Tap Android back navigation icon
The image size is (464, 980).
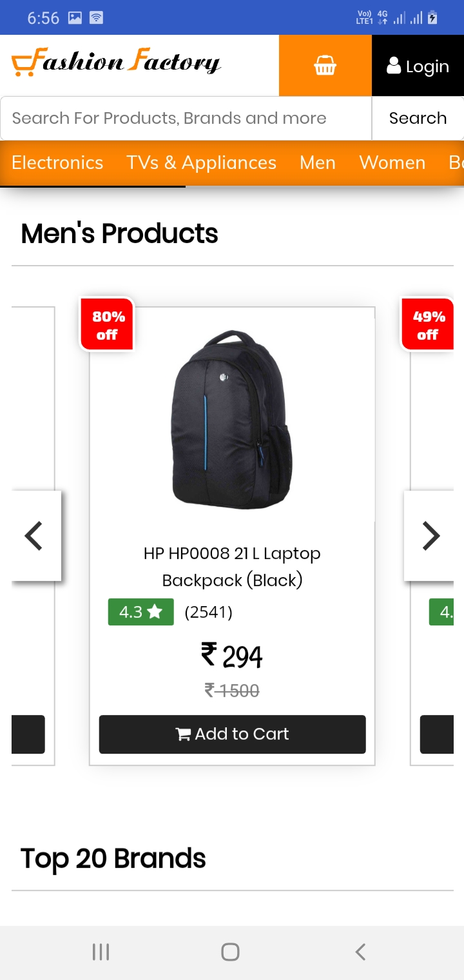[x=361, y=952]
